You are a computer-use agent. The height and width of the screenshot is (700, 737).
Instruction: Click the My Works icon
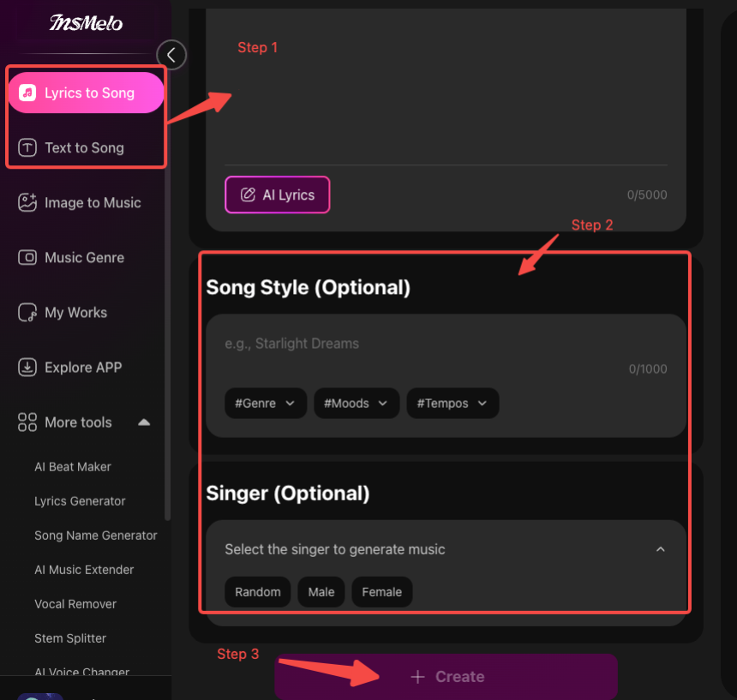coord(27,313)
